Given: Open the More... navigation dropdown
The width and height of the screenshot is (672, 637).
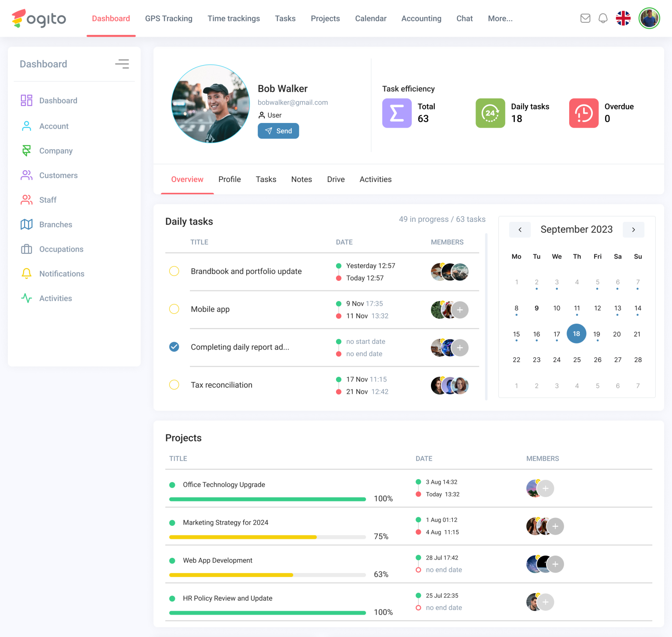Looking at the screenshot, I should click(500, 18).
